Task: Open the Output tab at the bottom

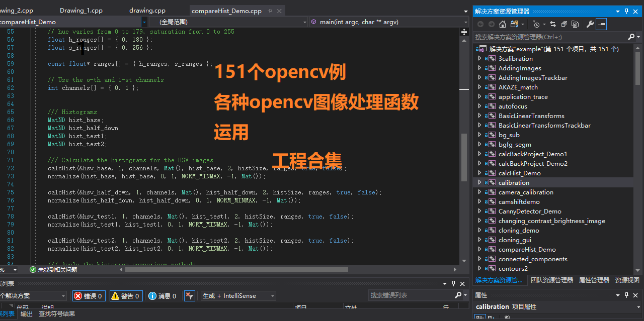Action: click(x=27, y=314)
